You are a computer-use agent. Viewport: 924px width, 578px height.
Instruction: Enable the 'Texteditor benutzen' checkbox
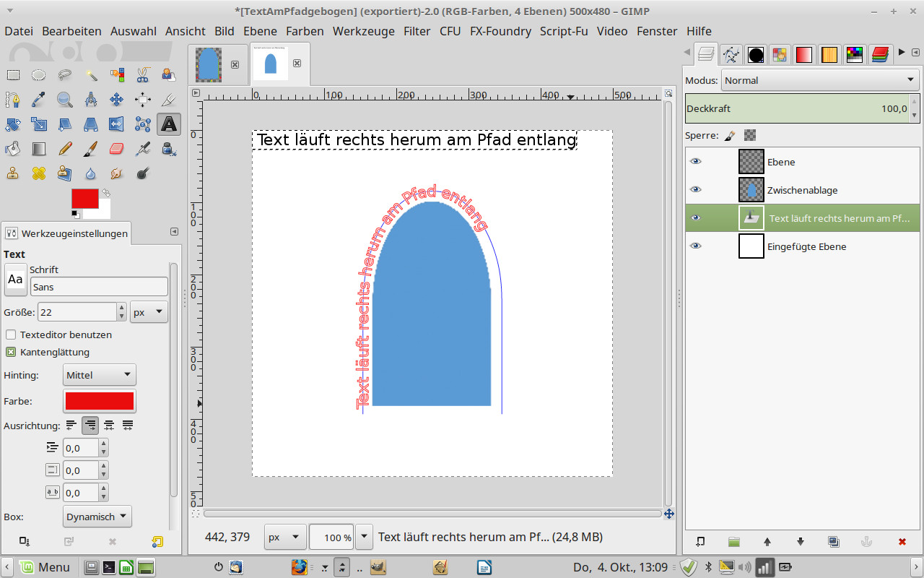[x=11, y=335]
